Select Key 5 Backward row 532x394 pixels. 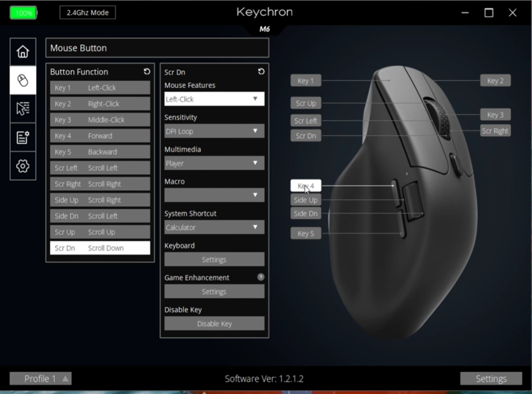point(100,152)
